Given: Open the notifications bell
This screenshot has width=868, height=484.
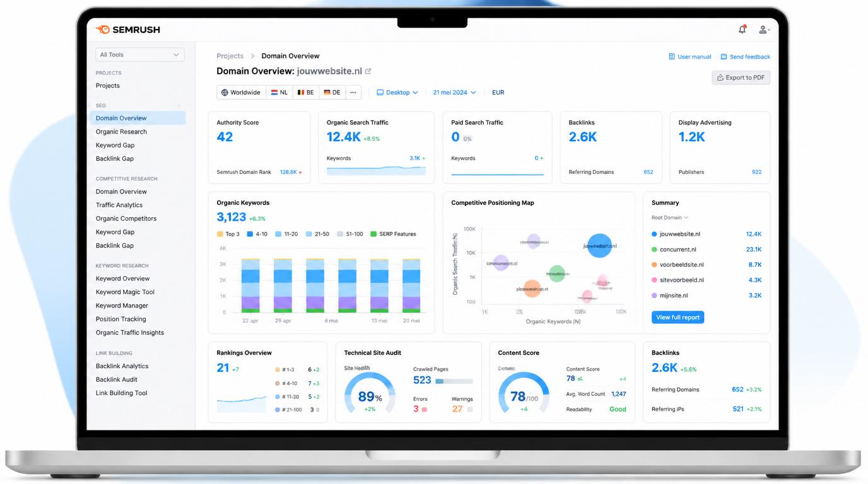Looking at the screenshot, I should (x=742, y=30).
